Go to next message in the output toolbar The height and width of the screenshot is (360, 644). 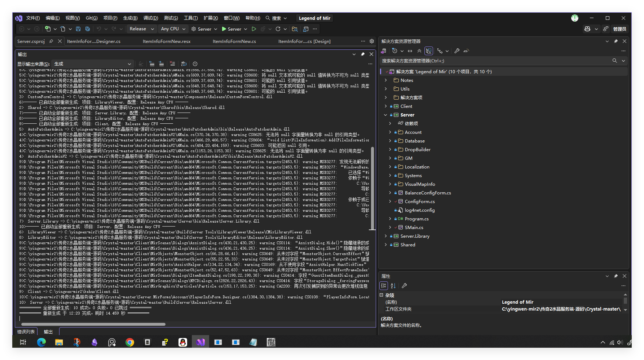tap(161, 64)
